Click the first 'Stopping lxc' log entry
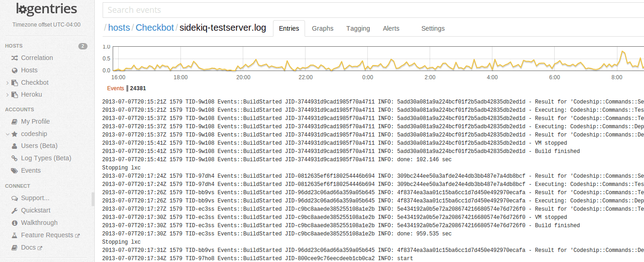This screenshot has height=262, width=644. 121,168
